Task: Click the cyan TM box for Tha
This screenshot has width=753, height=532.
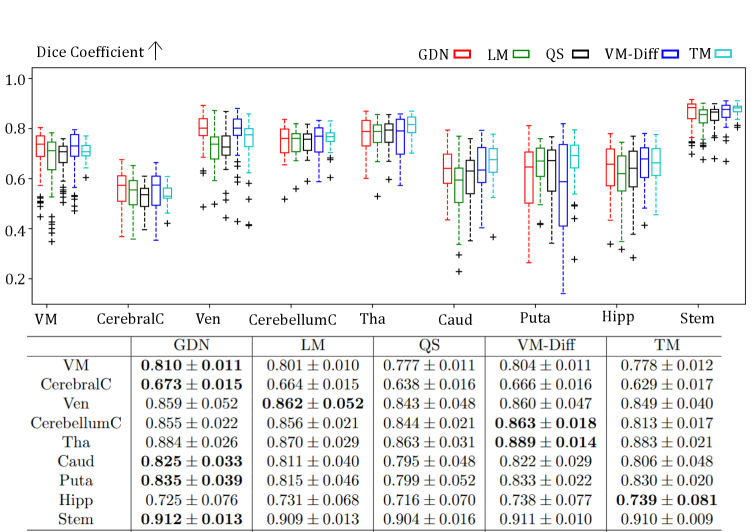Action: coord(412,125)
